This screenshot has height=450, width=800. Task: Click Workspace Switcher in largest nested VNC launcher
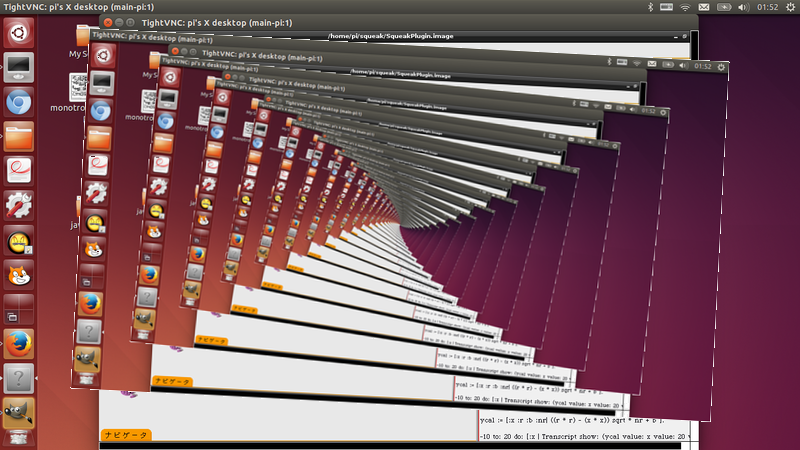click(x=91, y=277)
